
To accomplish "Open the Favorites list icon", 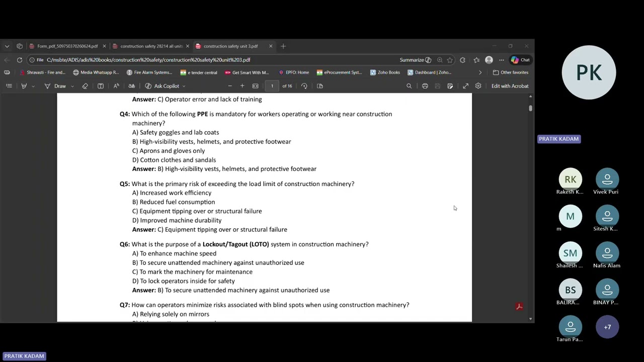I will point(476,60).
